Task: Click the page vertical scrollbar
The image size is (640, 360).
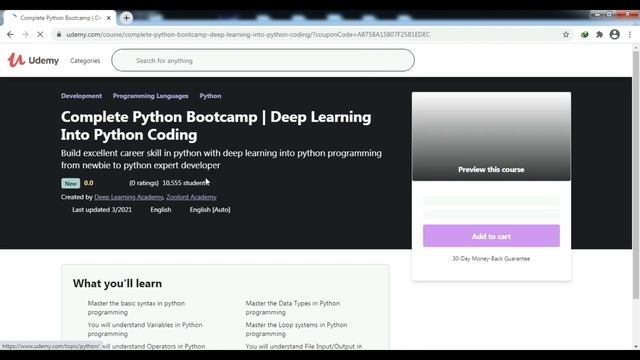Action: [x=636, y=176]
